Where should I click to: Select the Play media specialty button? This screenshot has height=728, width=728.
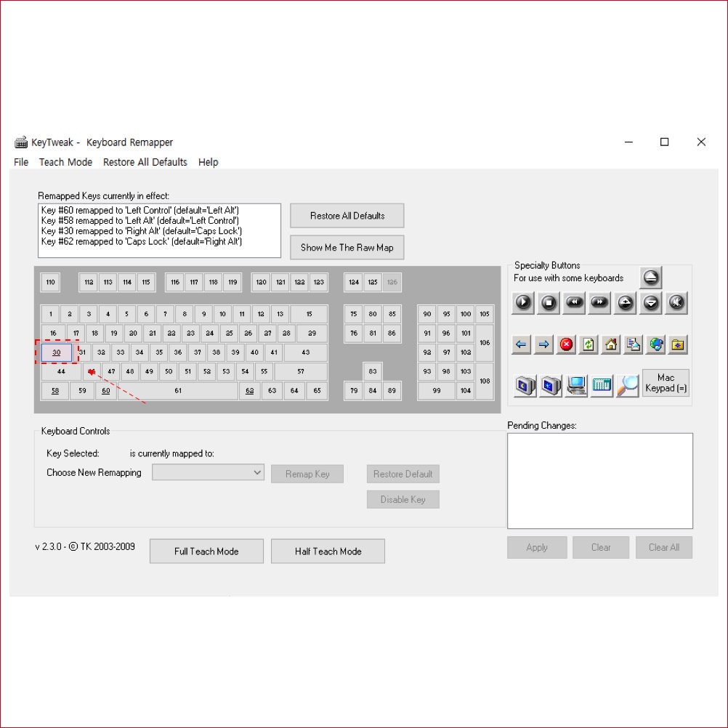pos(523,303)
